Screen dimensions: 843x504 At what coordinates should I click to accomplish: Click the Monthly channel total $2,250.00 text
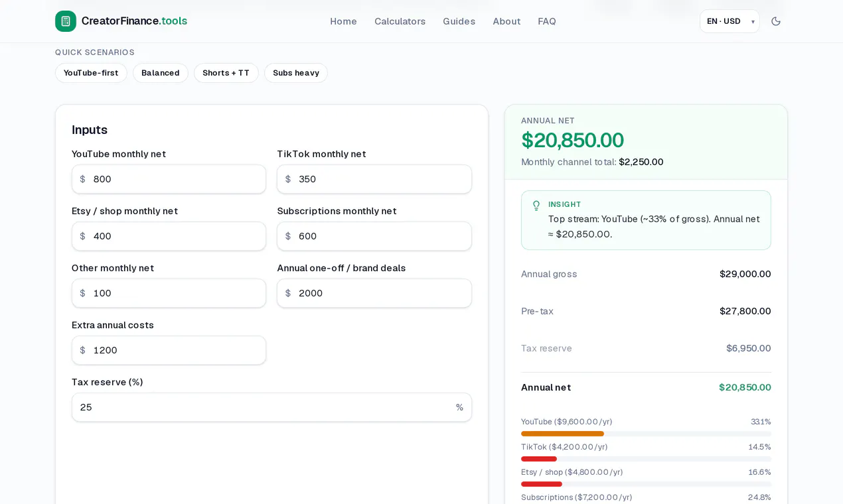(x=592, y=162)
